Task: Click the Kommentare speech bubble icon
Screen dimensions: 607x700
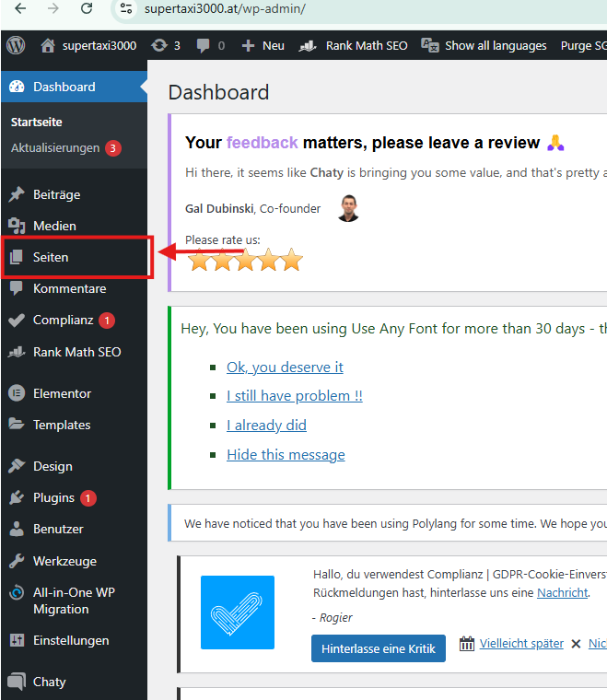Action: click(17, 288)
